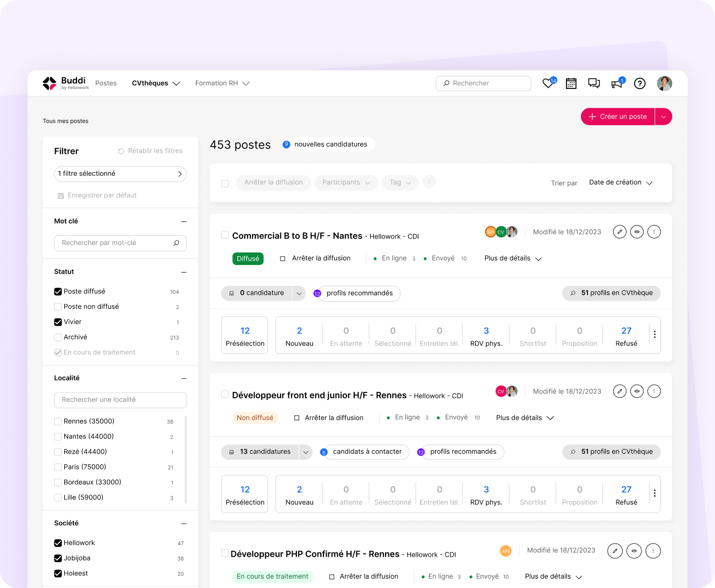Viewport: 715px width, 588px height.
Task: Click Rétablir les filtres link
Action: pyautogui.click(x=150, y=151)
